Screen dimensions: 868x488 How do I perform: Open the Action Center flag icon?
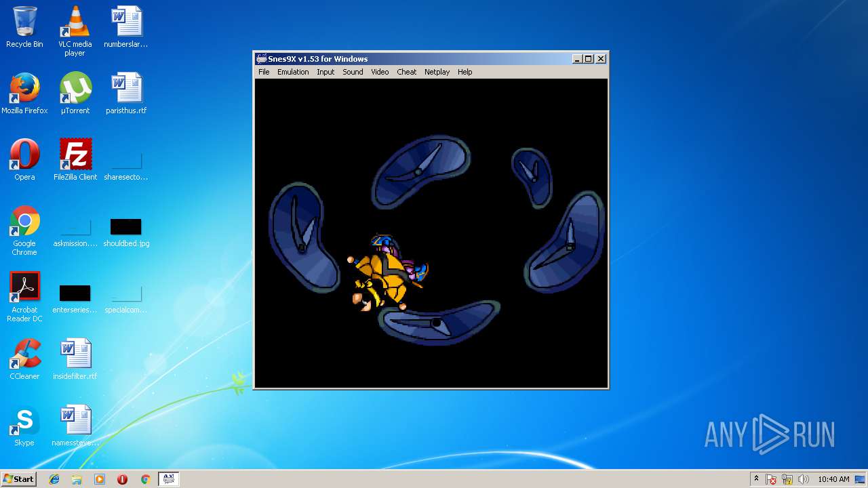771,479
